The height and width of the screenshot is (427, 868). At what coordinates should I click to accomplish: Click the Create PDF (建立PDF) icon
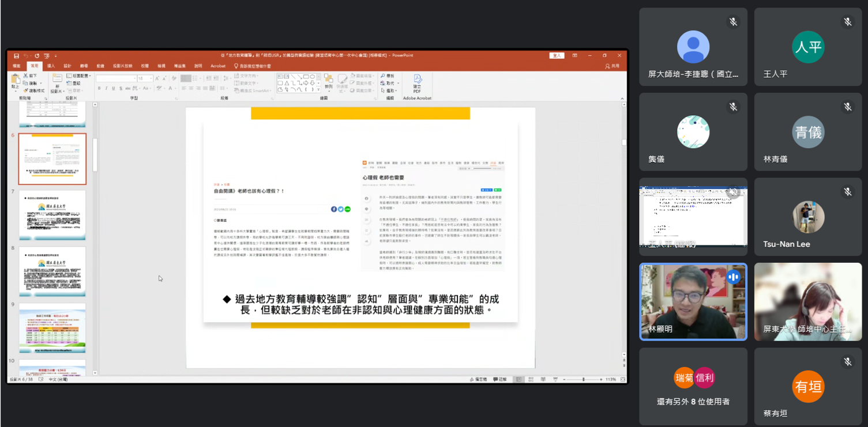(x=417, y=81)
